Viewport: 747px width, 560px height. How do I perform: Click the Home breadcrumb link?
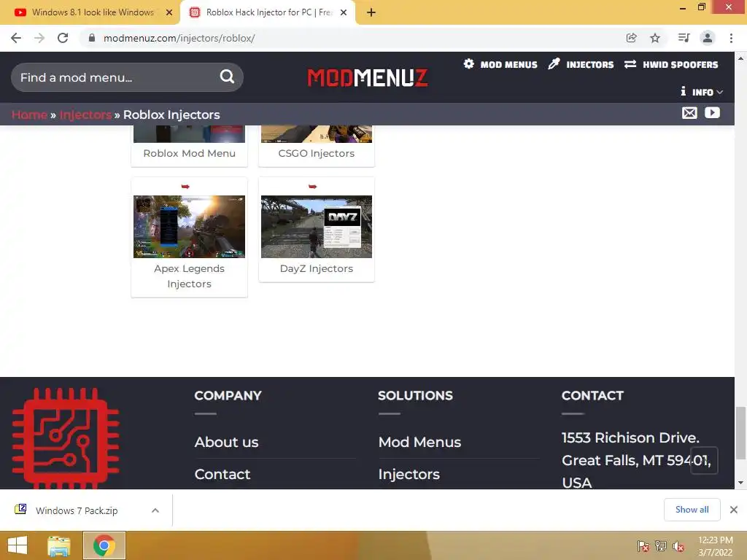[29, 114]
